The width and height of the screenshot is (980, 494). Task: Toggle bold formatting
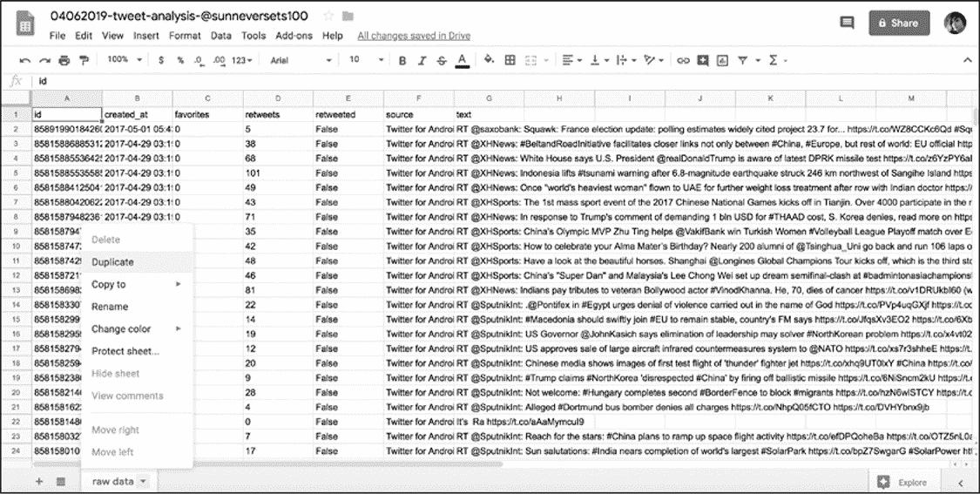coord(402,60)
